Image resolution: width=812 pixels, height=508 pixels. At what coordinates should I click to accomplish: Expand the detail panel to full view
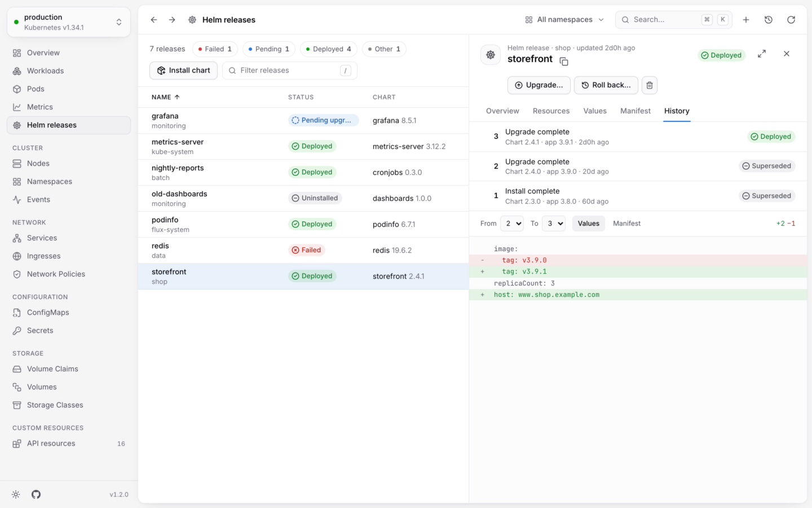[762, 54]
